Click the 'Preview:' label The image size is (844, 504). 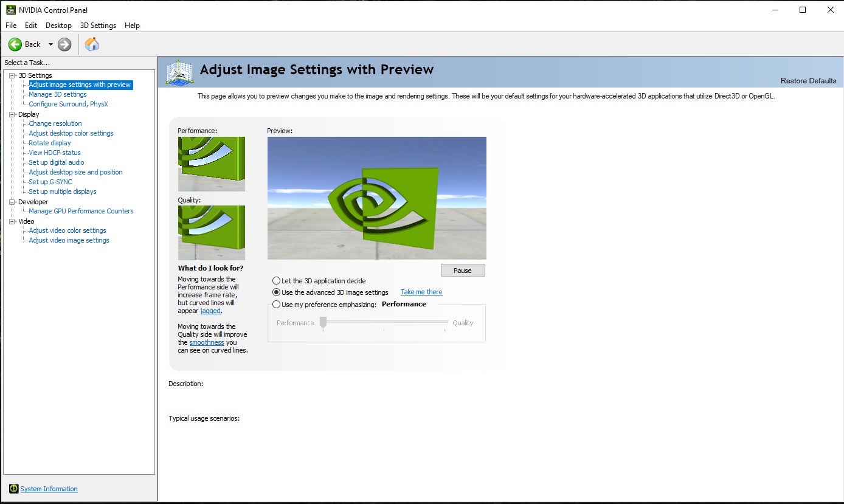(280, 131)
